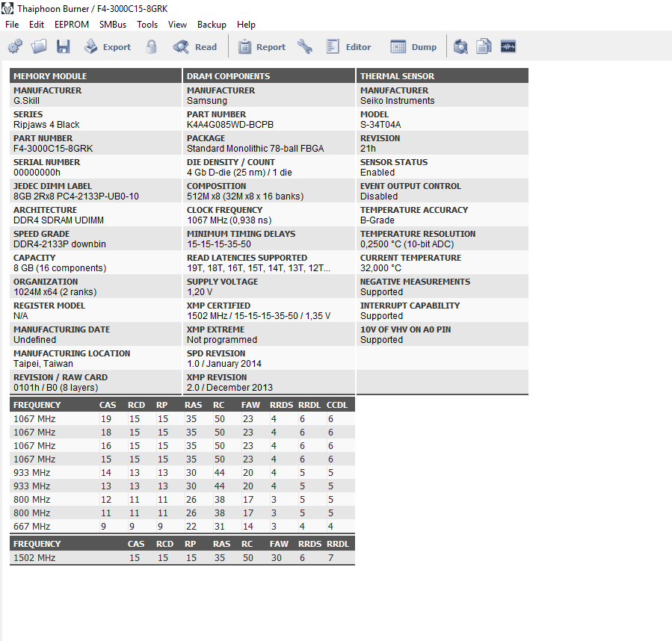The height and width of the screenshot is (641, 672).
Task: Click the Thaiphoon Burner title bar icon
Action: tap(7, 8)
